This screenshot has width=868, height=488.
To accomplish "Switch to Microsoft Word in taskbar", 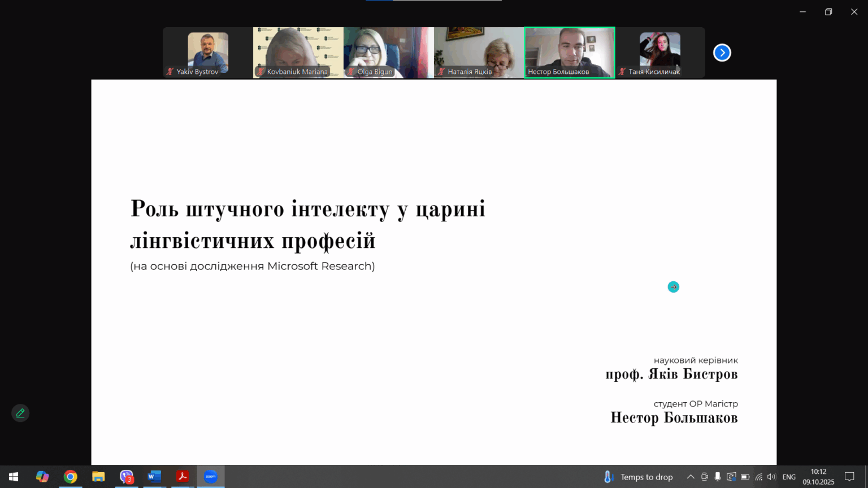I will [154, 477].
